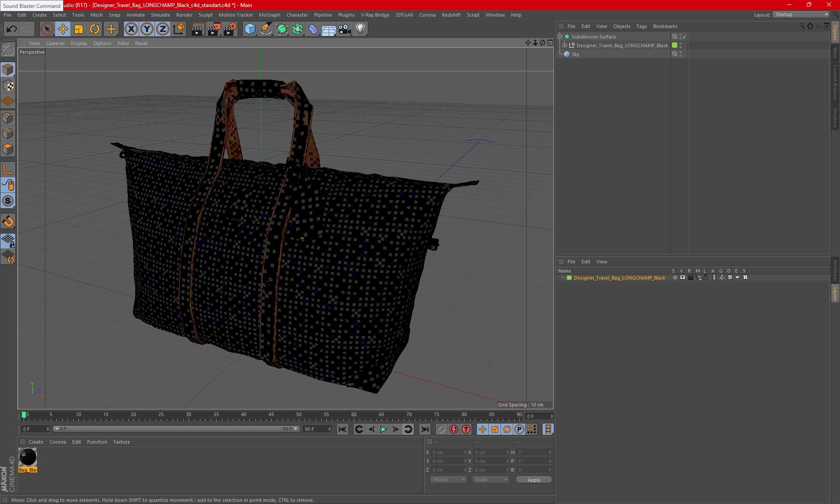Toggle autokeying record button
This screenshot has width=840, height=504.
(x=454, y=430)
